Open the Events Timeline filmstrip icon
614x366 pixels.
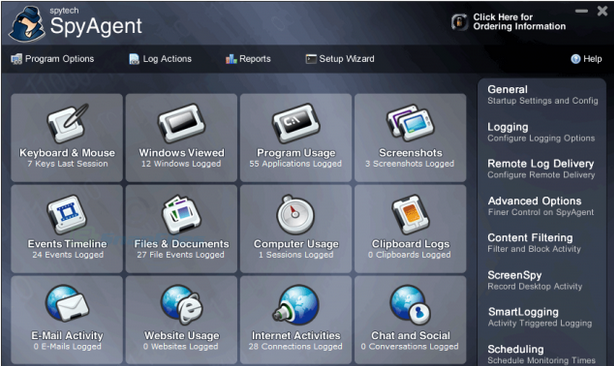[x=67, y=215]
